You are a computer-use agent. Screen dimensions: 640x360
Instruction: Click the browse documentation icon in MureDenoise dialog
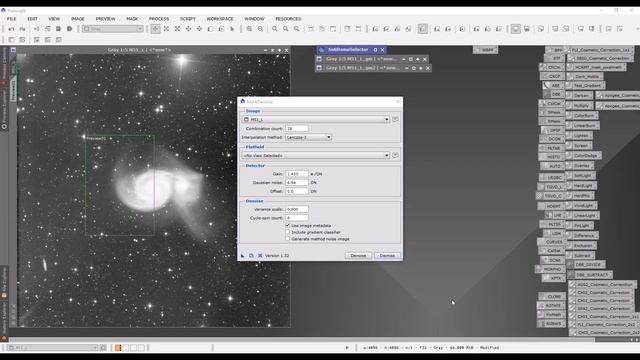coord(251,256)
